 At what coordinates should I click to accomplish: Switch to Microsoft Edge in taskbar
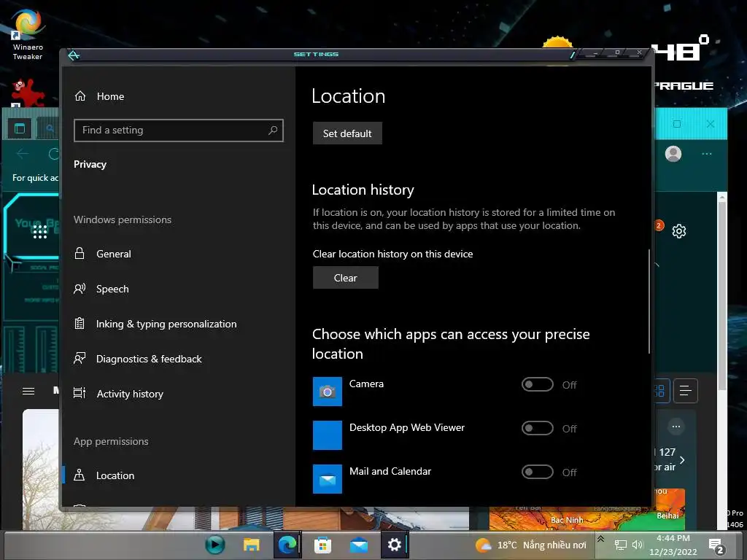click(x=287, y=544)
